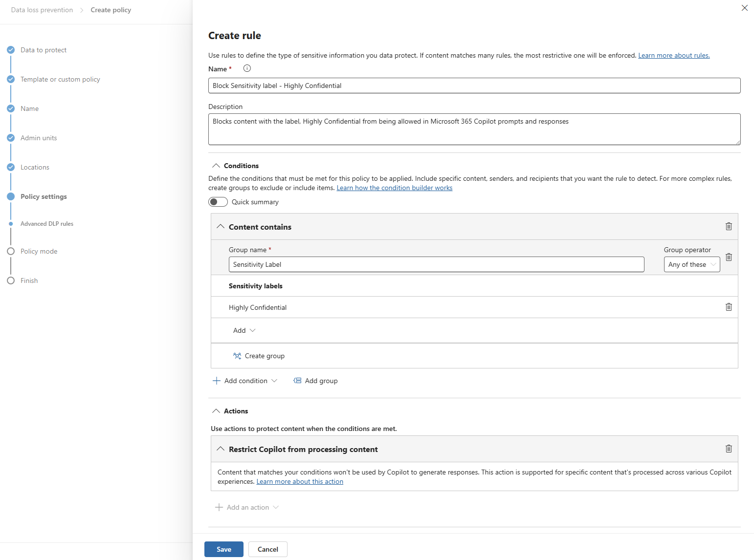Close the Create rule panel
This screenshot has height=560, width=754.
(x=744, y=8)
